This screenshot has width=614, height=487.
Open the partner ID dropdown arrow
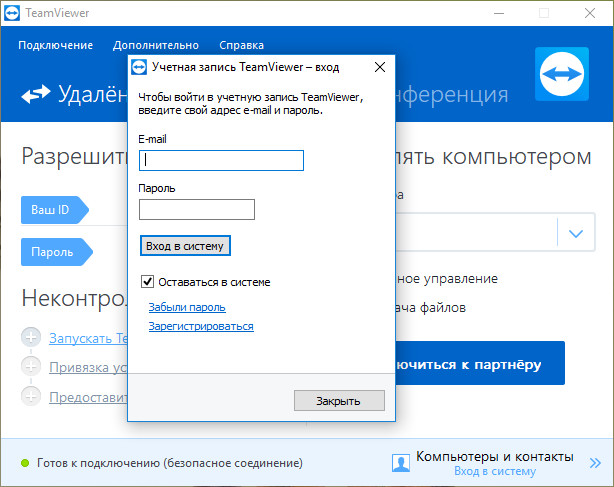[x=576, y=233]
